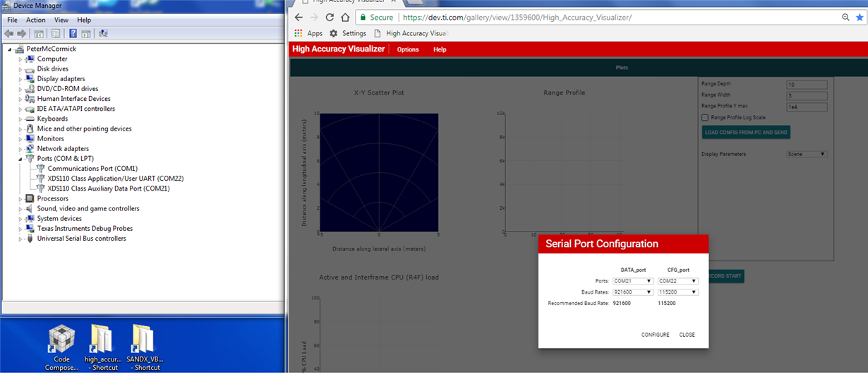
Task: Click the Processors icon in device tree
Action: (x=30, y=198)
